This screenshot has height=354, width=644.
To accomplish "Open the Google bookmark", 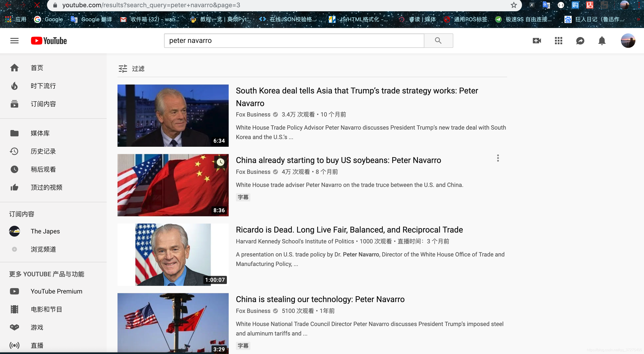I will point(49,19).
